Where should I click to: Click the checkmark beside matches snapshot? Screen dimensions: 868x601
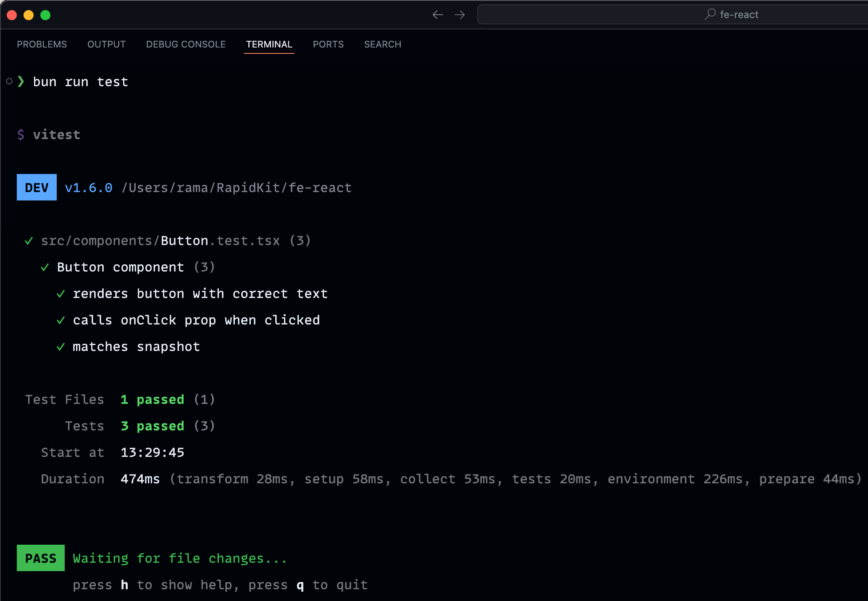[x=61, y=347]
